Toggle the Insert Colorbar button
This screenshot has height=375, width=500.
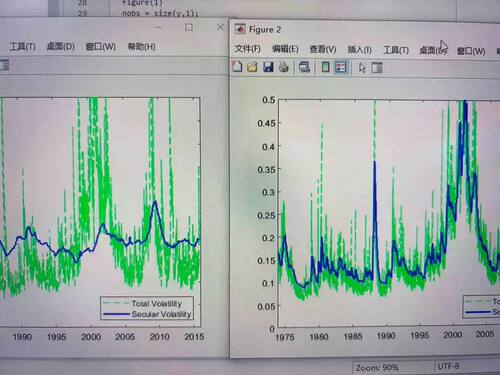pos(325,67)
